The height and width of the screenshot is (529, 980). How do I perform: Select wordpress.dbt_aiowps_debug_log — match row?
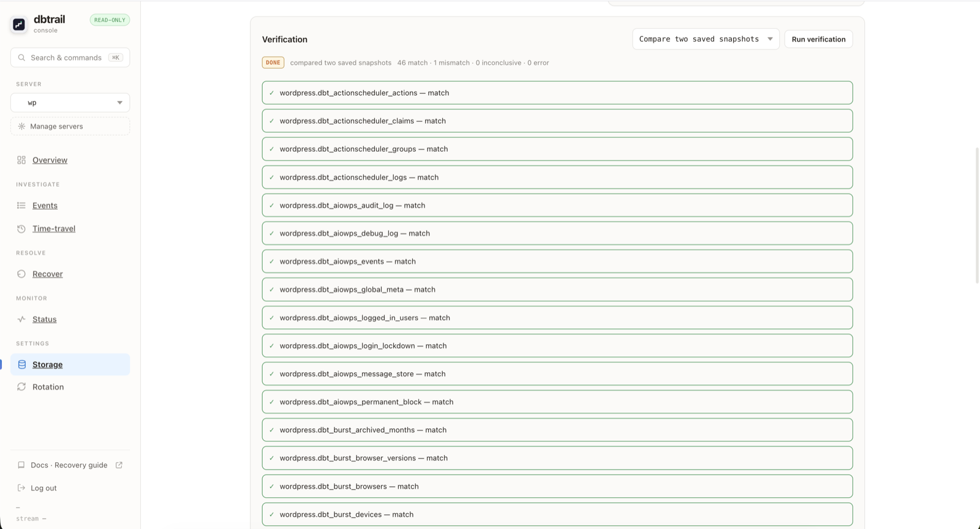point(557,233)
